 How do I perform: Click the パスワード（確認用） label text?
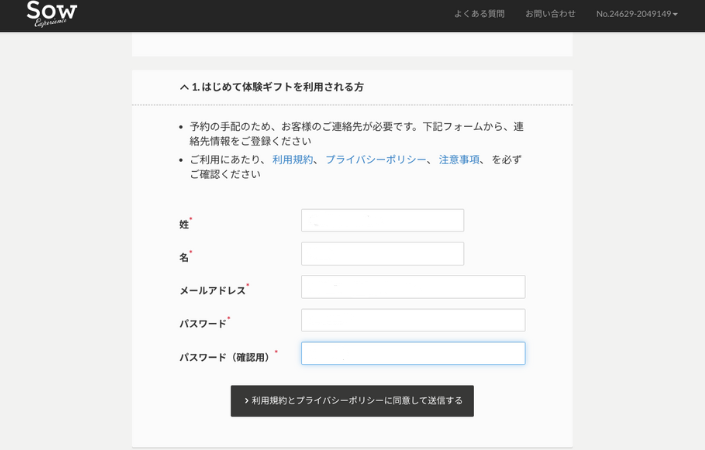tap(227, 357)
